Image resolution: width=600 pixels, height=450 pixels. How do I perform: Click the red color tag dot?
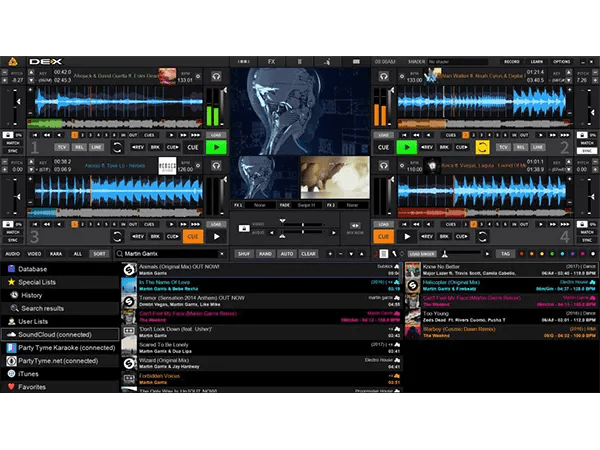pyautogui.click(x=521, y=254)
